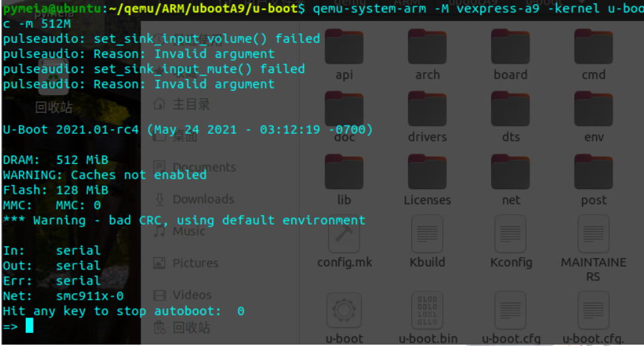Go to Home (主目录) in the sidebar
This screenshot has width=644, height=346.
pos(181,104)
